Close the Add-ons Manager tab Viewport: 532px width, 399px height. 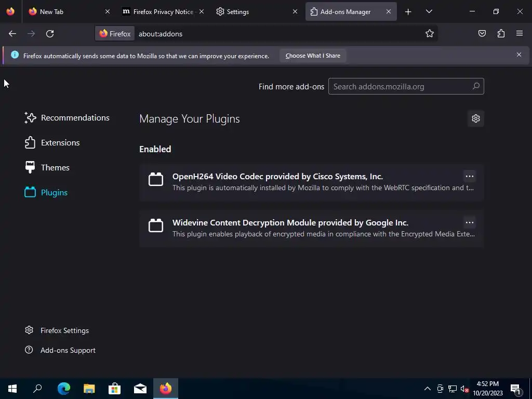point(389,11)
